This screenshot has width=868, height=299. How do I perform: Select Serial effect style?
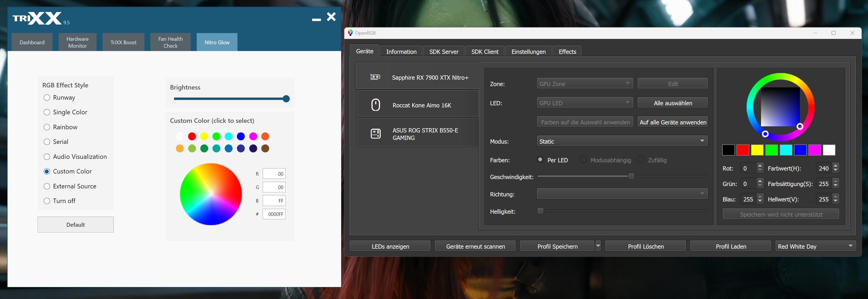tap(47, 142)
